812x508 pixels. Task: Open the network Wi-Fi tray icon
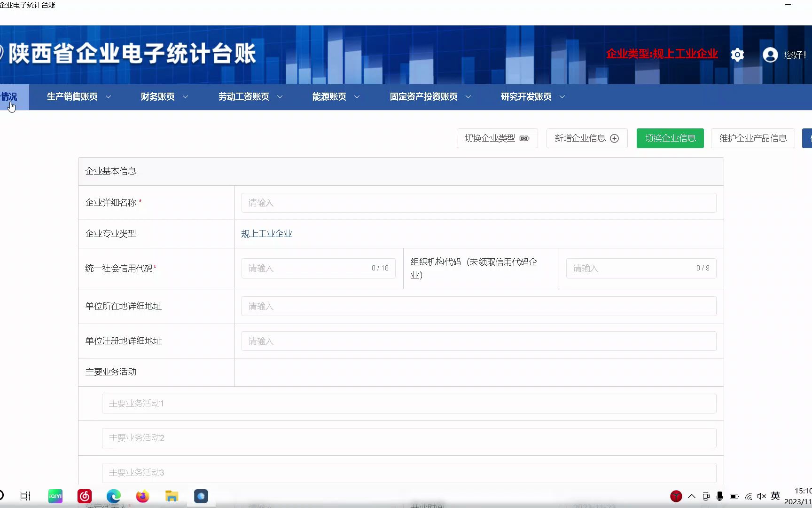pos(748,496)
